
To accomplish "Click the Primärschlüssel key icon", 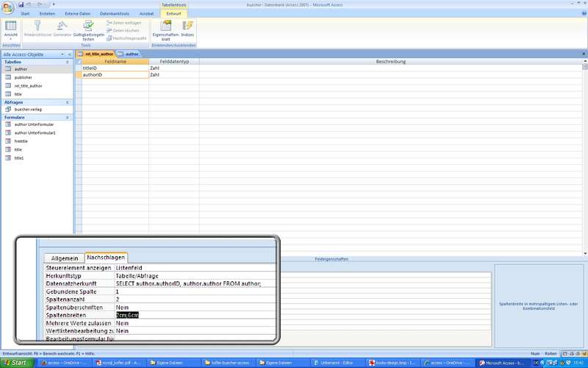I will point(36,28).
